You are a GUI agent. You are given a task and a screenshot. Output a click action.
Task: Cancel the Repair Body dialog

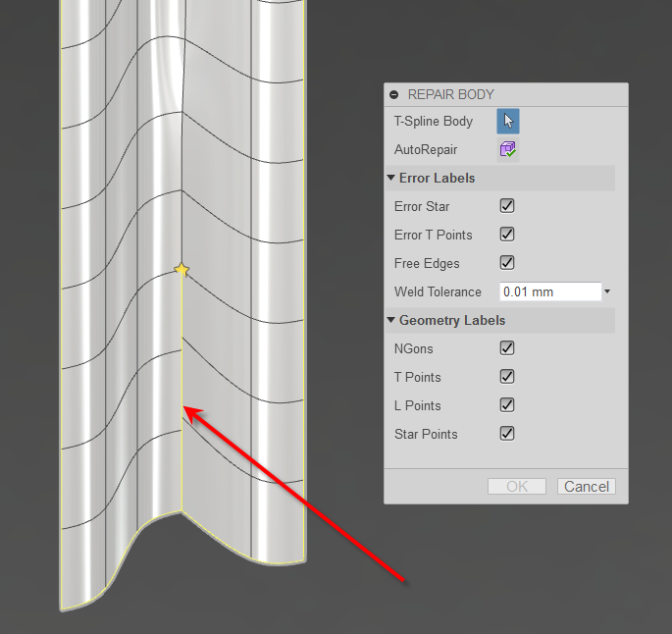click(x=587, y=487)
